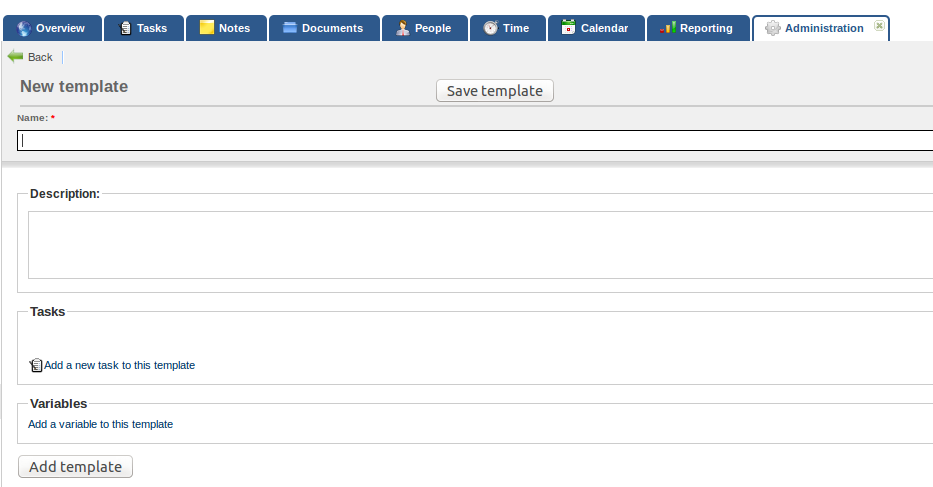Click the Documents folder icon
Image resolution: width=933 pixels, height=487 pixels.
click(x=290, y=27)
